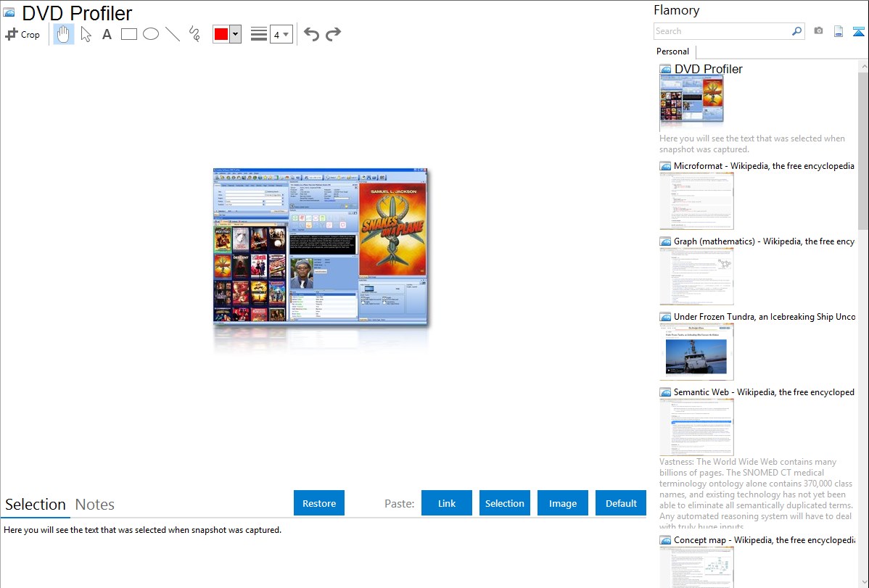869x588 pixels.
Task: Click the icon beside Under Frozen Tundra title
Action: (665, 317)
